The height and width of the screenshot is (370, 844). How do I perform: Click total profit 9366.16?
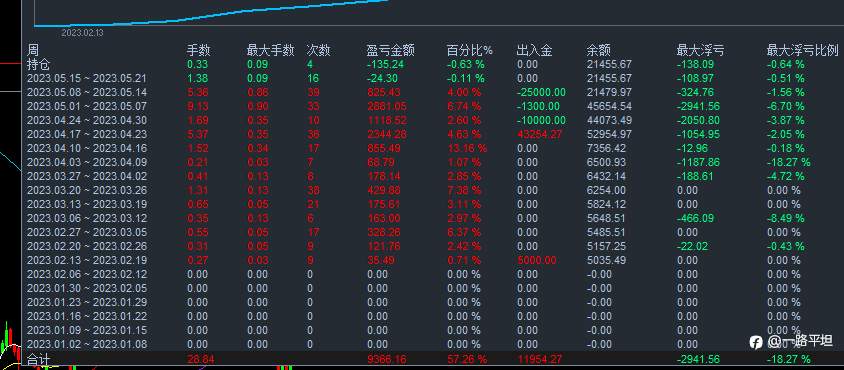(x=387, y=359)
